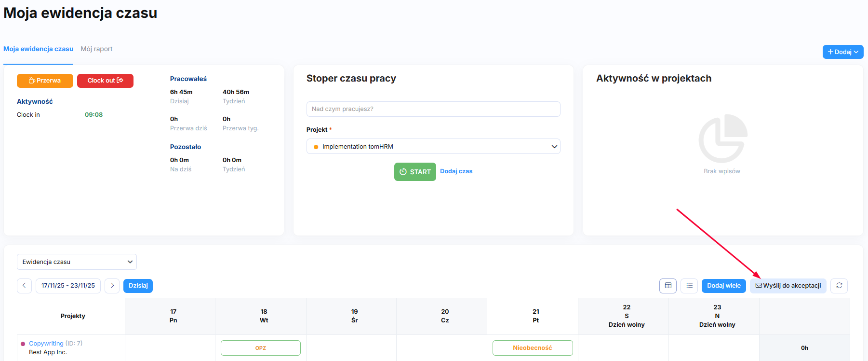Screen dimensions: 868x361
Task: Click the Dodaj czas link
Action: [456, 171]
